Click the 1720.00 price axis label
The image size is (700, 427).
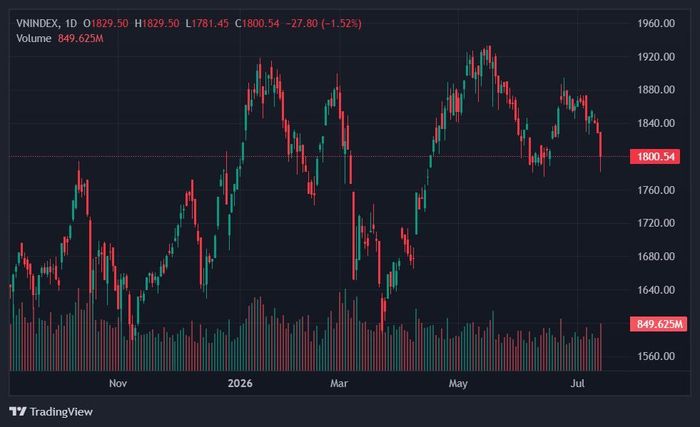[x=656, y=223]
